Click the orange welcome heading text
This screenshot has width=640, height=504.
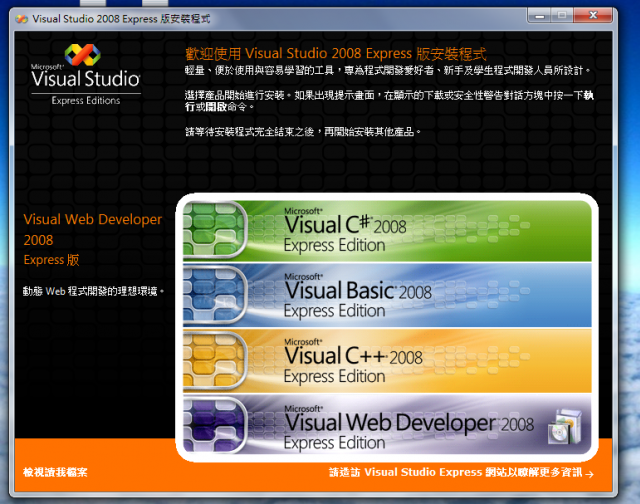click(x=336, y=53)
